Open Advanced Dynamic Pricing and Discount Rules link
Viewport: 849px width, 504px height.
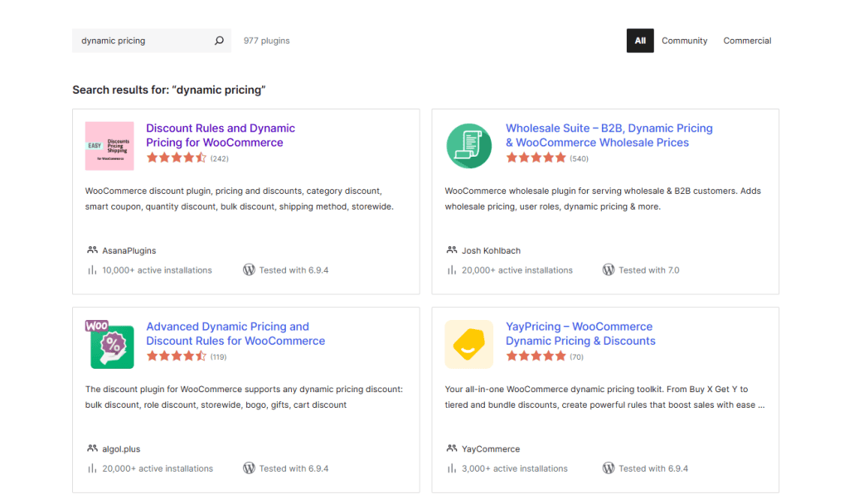click(x=235, y=333)
